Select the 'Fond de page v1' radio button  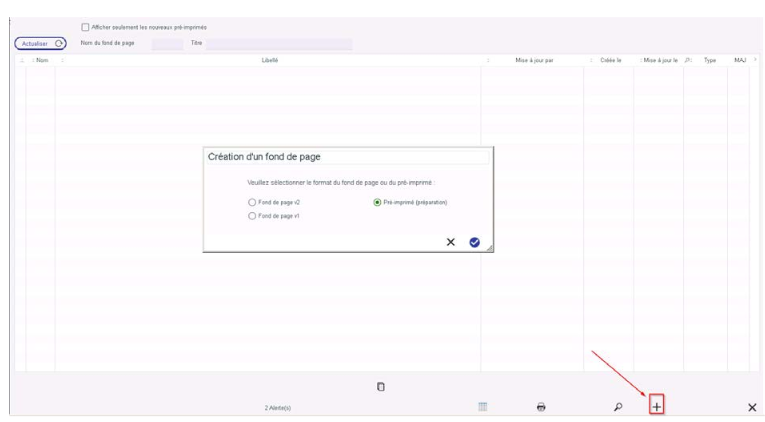[x=253, y=215]
